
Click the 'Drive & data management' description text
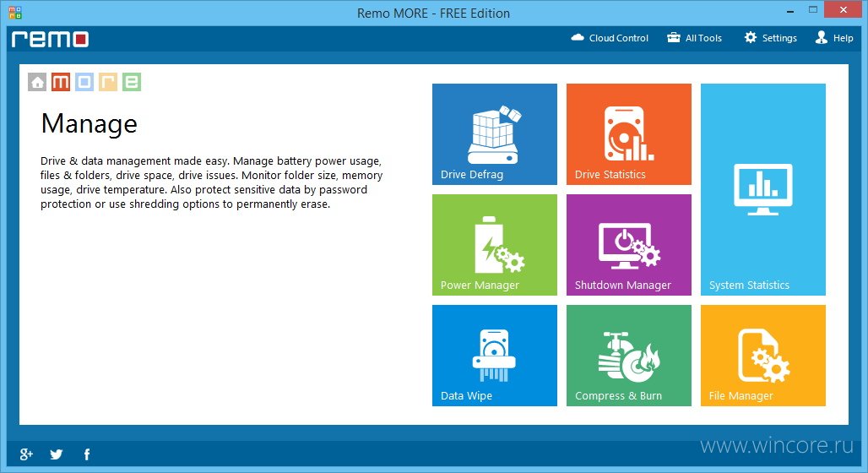[211, 182]
